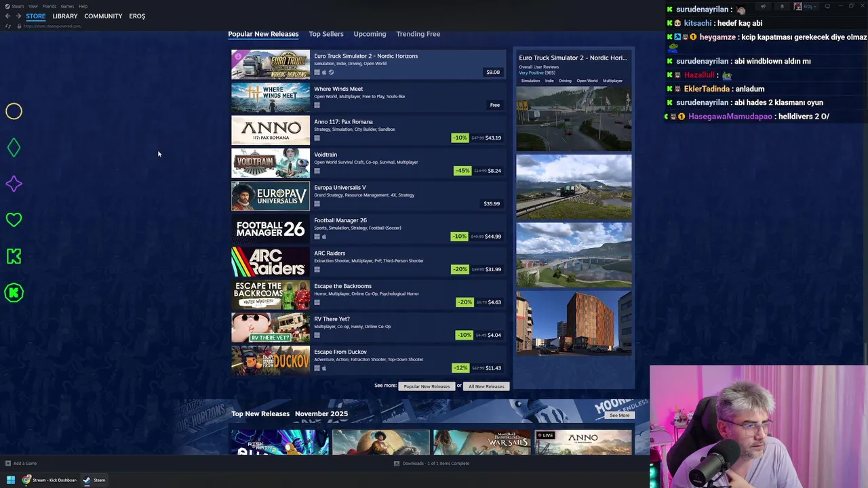This screenshot has height=488, width=868.
Task: Switch to the Trending Free tab
Action: 418,34
